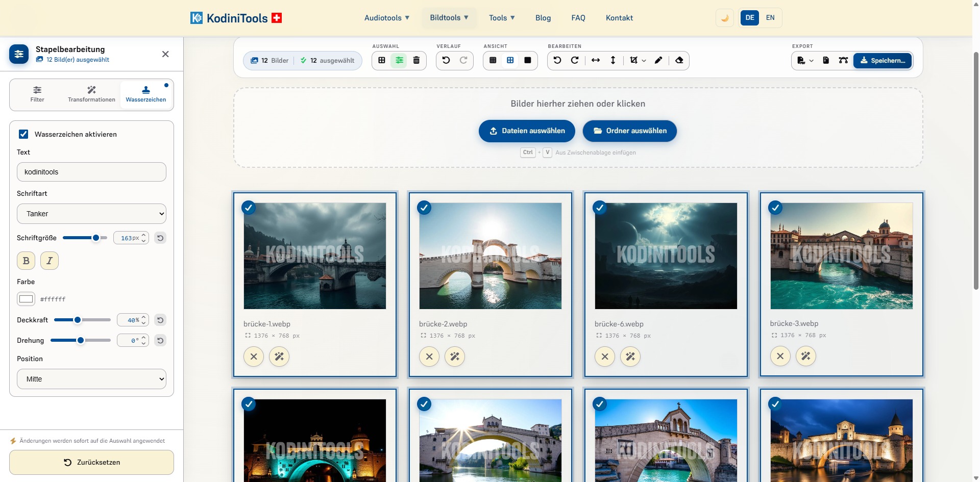The width and height of the screenshot is (980, 482).
Task: Click the brücke-6.webp thumbnail image
Action: [666, 256]
